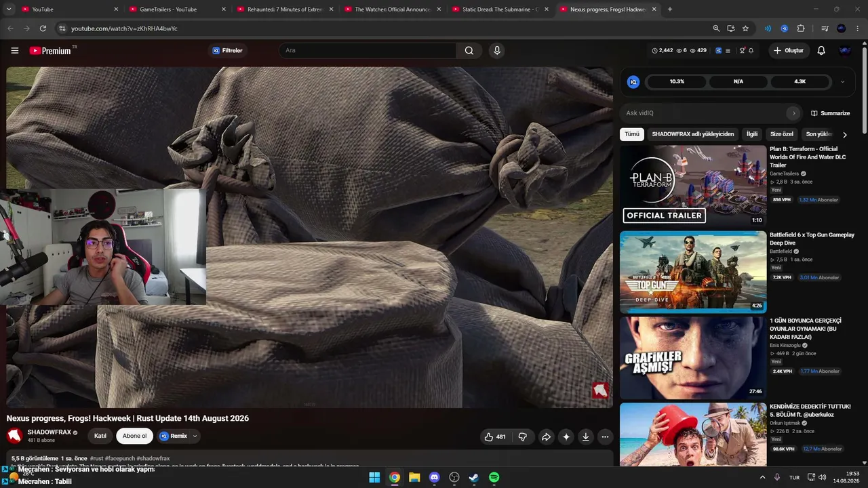Open SHADOWFRAX channel avatar
Image resolution: width=868 pixels, height=488 pixels.
pyautogui.click(x=14, y=436)
